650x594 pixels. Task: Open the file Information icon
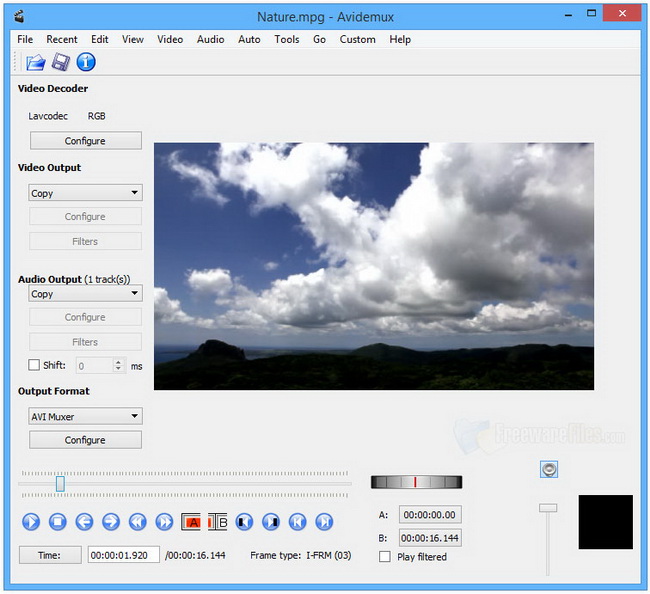[86, 62]
